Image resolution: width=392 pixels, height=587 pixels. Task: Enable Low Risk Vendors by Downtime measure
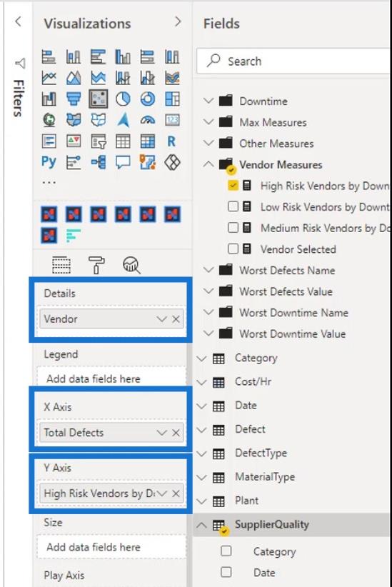pyautogui.click(x=233, y=206)
